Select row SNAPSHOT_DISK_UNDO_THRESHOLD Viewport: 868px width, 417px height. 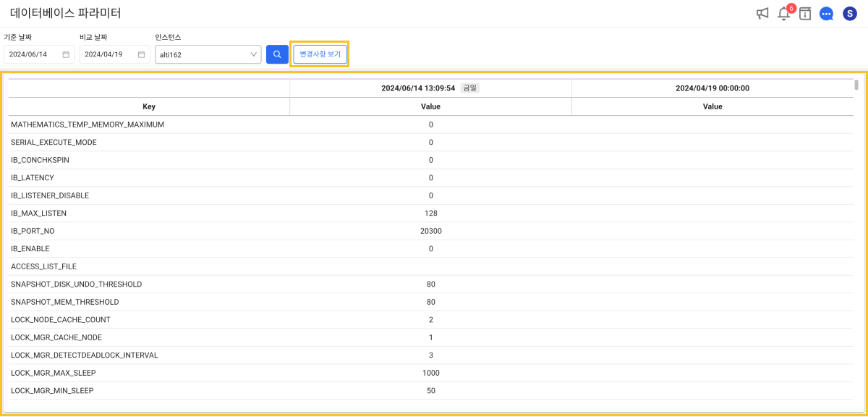pos(431,284)
